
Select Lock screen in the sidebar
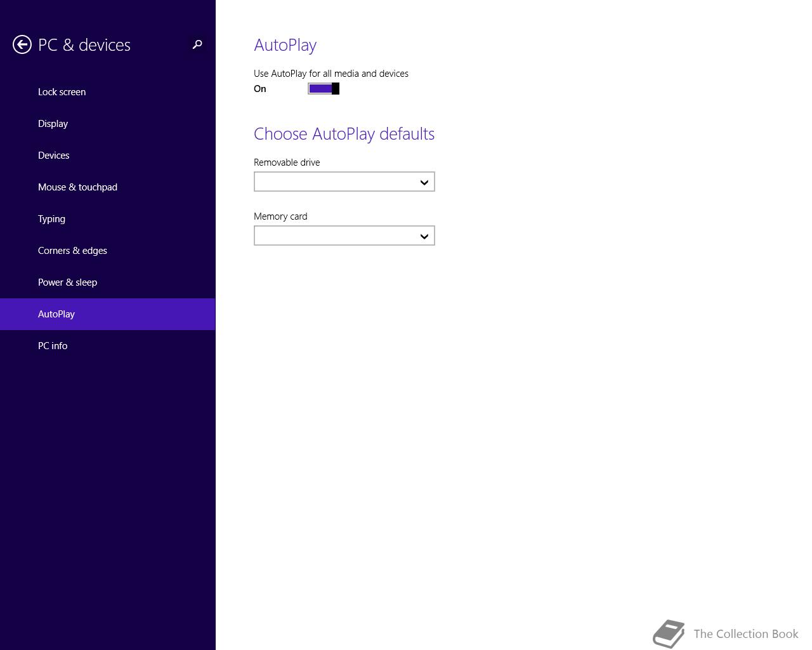108,92
